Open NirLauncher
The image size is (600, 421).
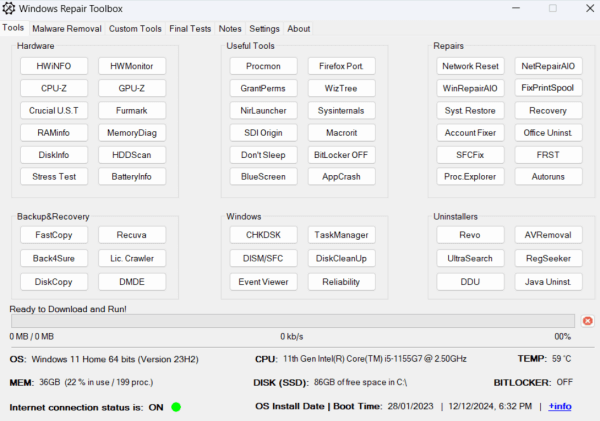coord(264,111)
